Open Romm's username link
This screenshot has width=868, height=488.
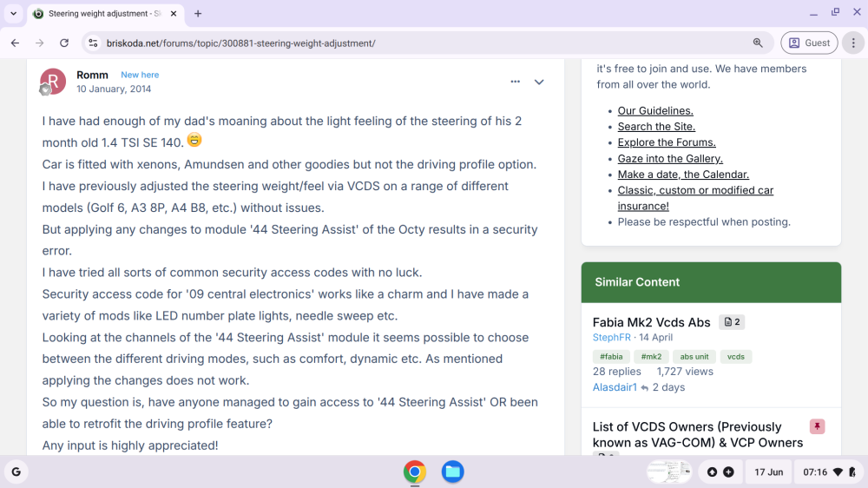92,75
